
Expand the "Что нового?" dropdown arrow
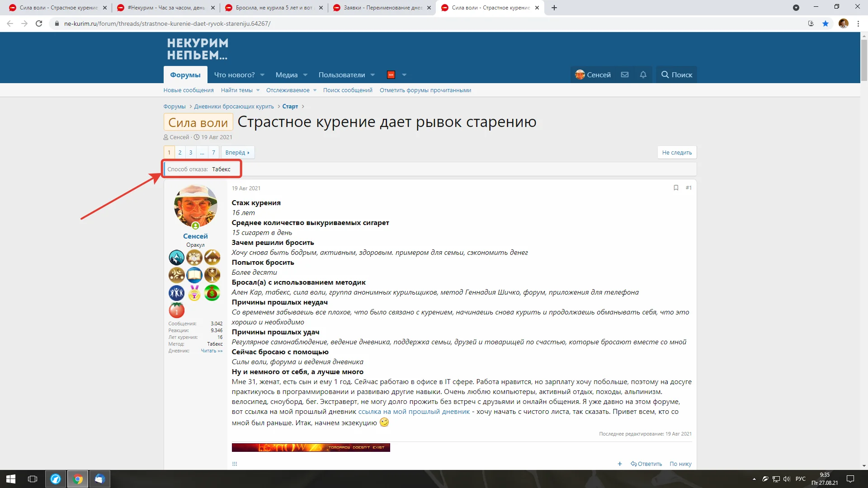pyautogui.click(x=262, y=75)
